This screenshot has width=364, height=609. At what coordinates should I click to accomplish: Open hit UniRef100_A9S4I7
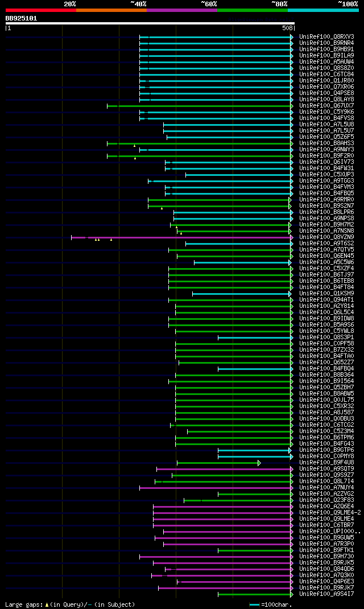point(326,594)
